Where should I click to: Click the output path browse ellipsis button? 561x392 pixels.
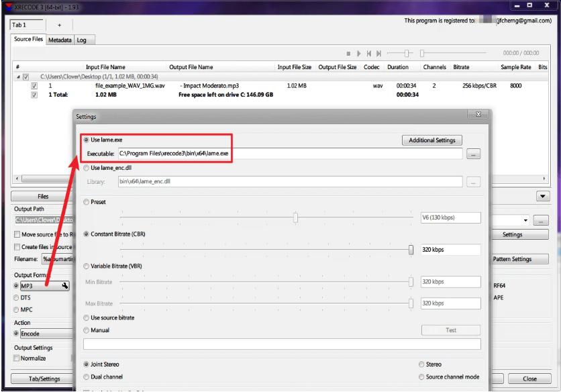pyautogui.click(x=541, y=221)
